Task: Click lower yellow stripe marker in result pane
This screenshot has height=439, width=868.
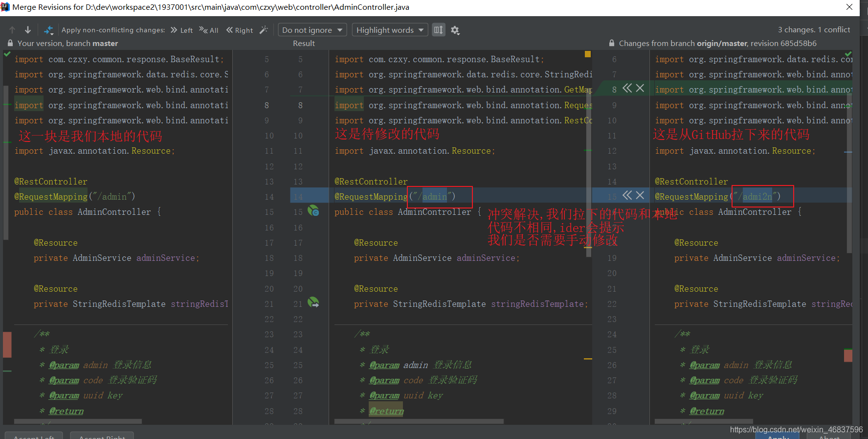Action: 588,359
